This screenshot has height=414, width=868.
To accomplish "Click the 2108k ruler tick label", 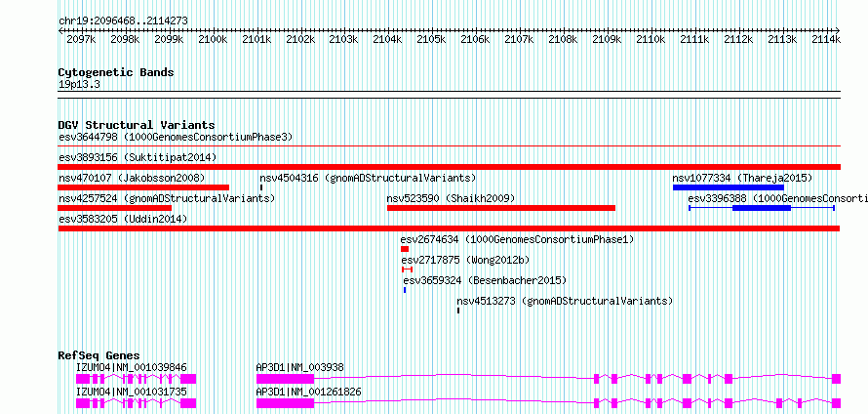I will coord(563,39).
